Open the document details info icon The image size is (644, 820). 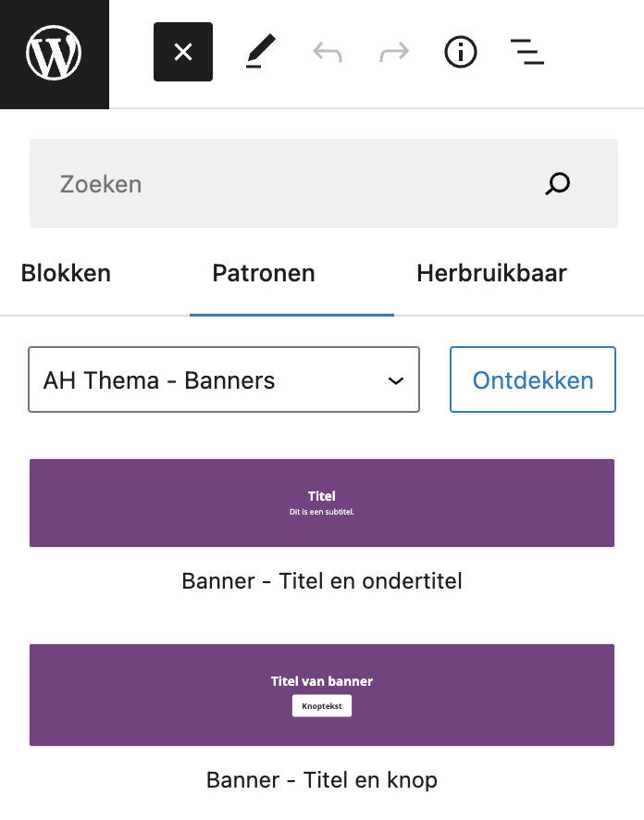461,52
